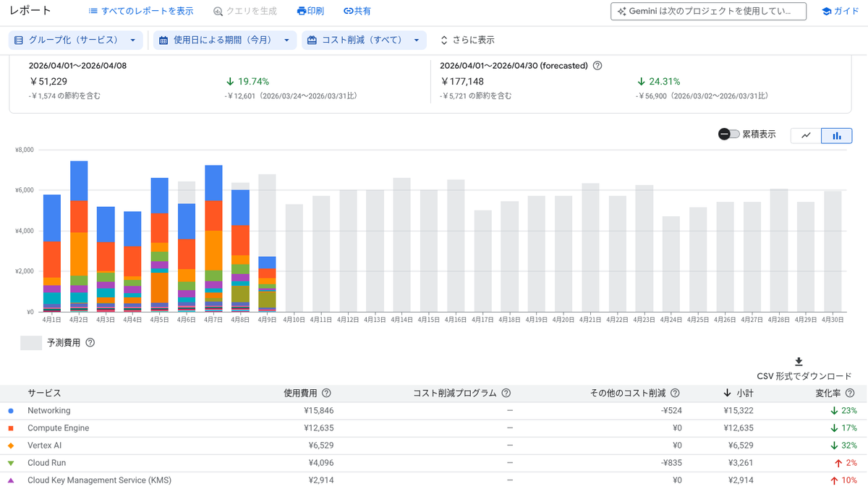The width and height of the screenshot is (868, 489).
Task: Open the グループ化（サービス） dropdown
Action: tap(75, 41)
